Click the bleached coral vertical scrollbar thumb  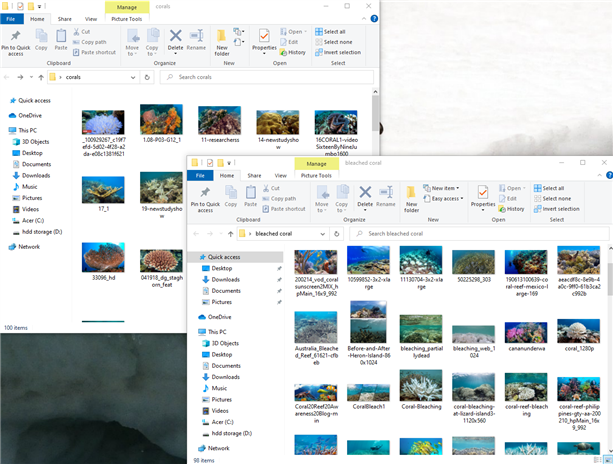[610, 279]
